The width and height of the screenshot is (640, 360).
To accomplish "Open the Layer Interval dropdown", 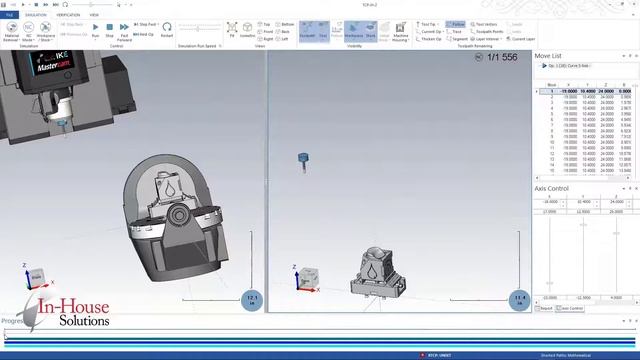I will tap(486, 39).
